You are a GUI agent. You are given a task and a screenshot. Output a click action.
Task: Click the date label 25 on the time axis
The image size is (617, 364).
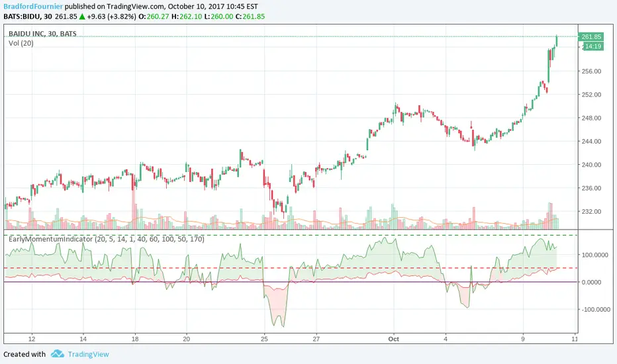(x=264, y=339)
